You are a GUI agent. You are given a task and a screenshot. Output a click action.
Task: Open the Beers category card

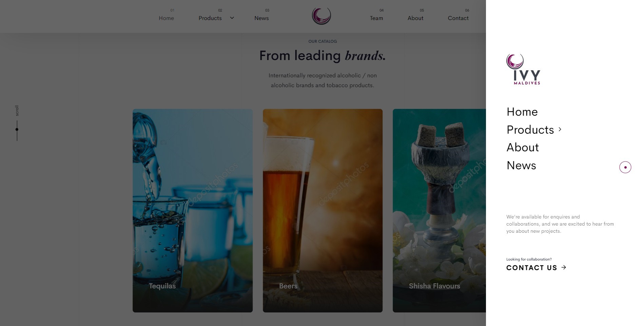point(323,210)
